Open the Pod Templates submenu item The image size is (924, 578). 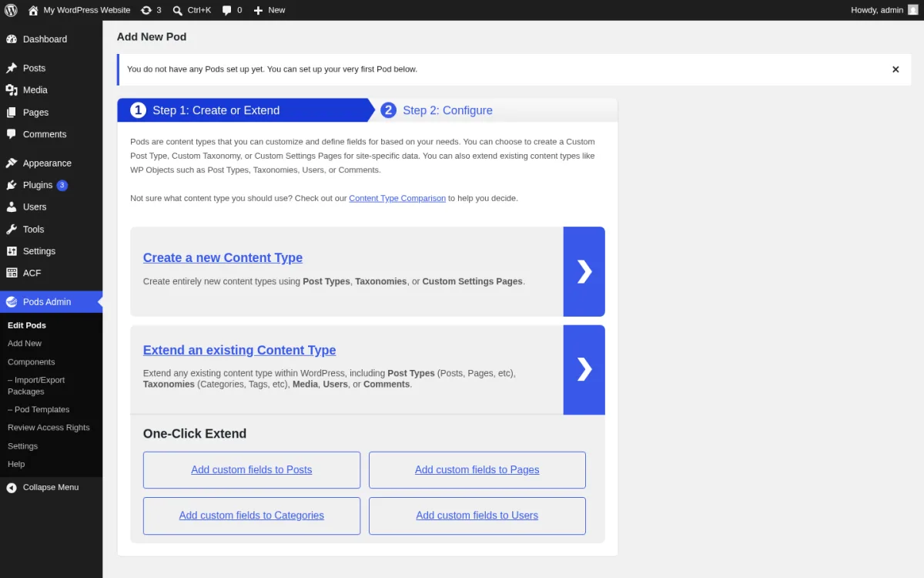coord(38,410)
